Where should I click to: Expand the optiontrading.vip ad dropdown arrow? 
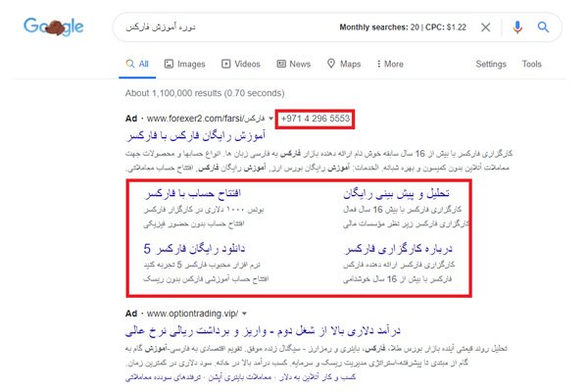[x=244, y=314]
